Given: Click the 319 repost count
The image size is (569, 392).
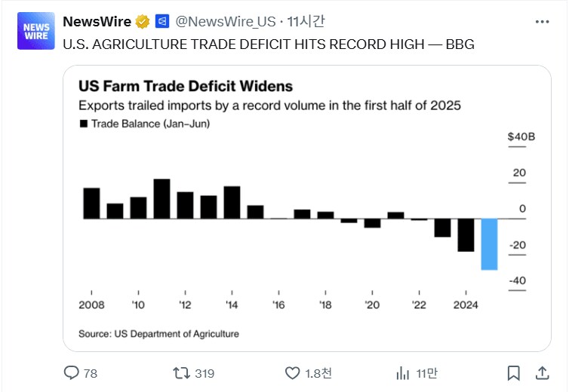Looking at the screenshot, I should pos(205,373).
